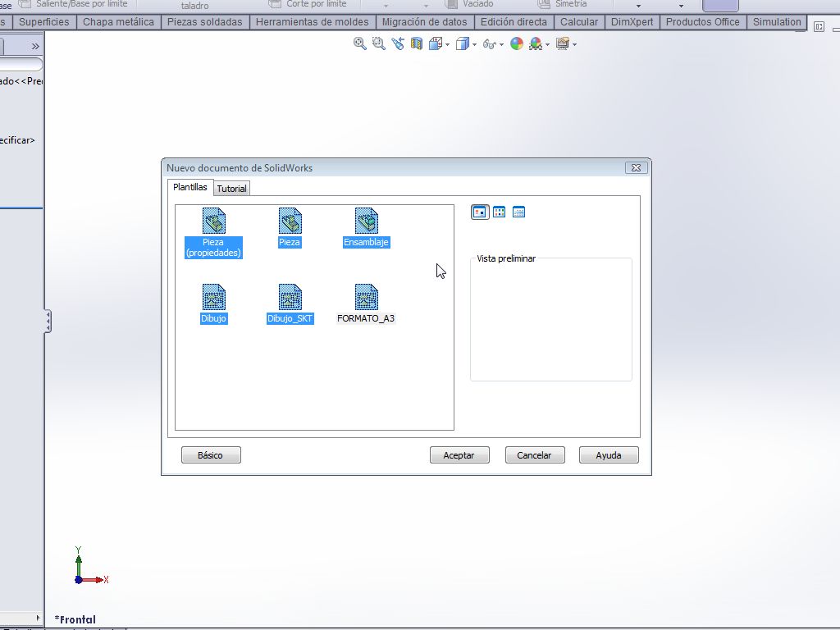This screenshot has width=840, height=630.
Task: Click the Básico button
Action: pos(211,454)
